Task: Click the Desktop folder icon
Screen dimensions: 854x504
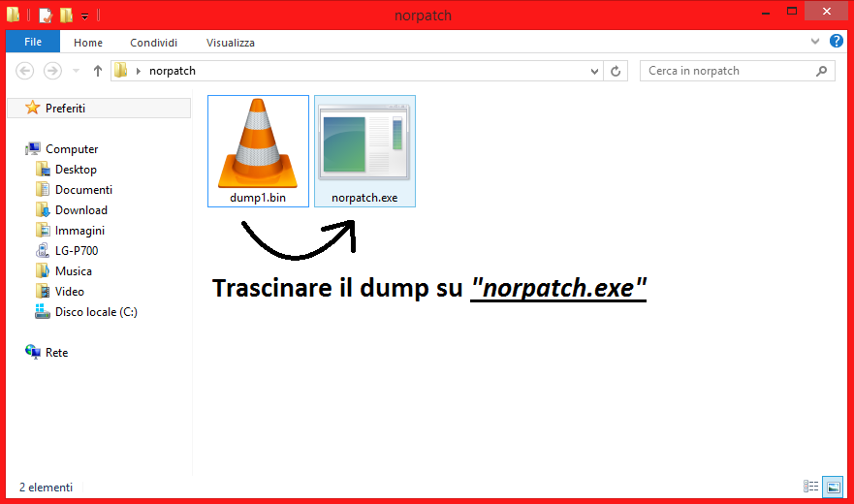Action: pyautogui.click(x=43, y=170)
